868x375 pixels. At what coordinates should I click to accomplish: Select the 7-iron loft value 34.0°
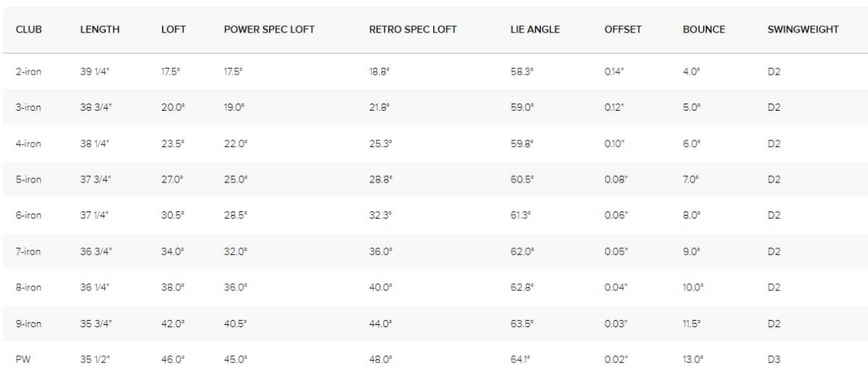(x=173, y=251)
